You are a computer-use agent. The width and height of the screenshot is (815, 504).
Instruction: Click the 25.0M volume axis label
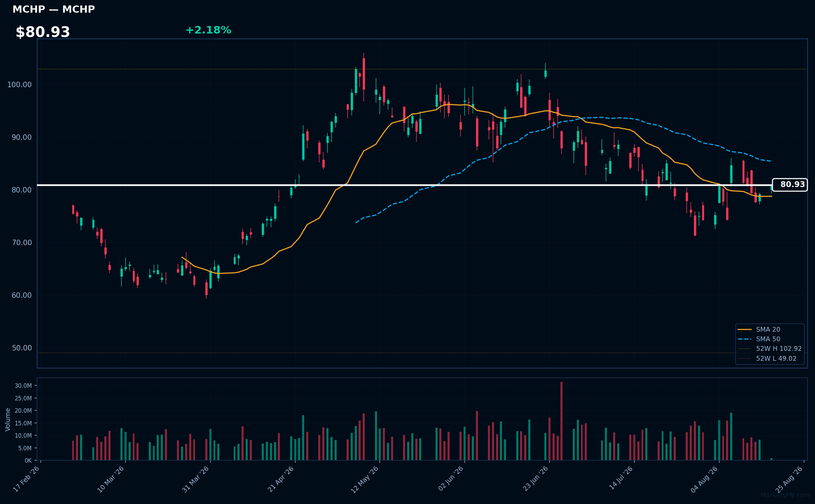click(23, 398)
